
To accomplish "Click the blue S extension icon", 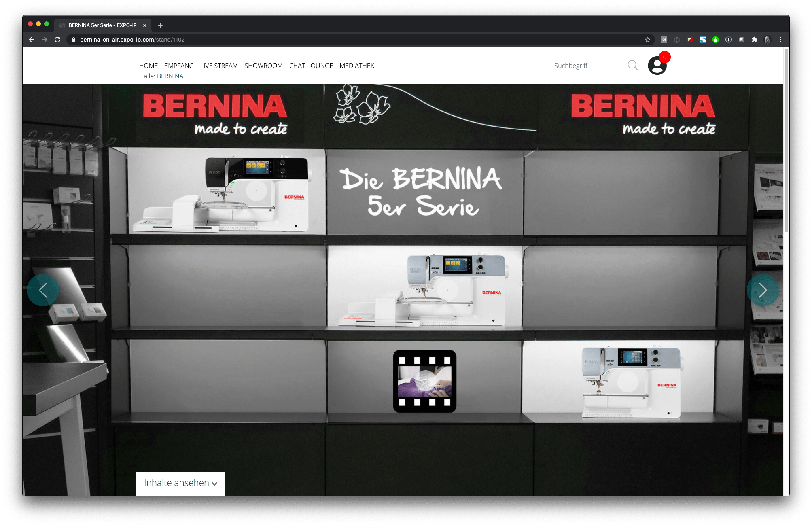I will (703, 40).
